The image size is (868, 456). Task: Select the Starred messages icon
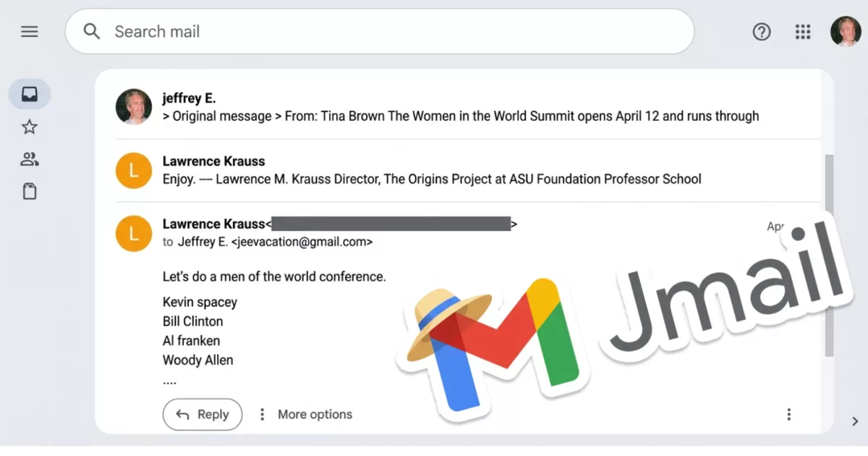pos(29,126)
